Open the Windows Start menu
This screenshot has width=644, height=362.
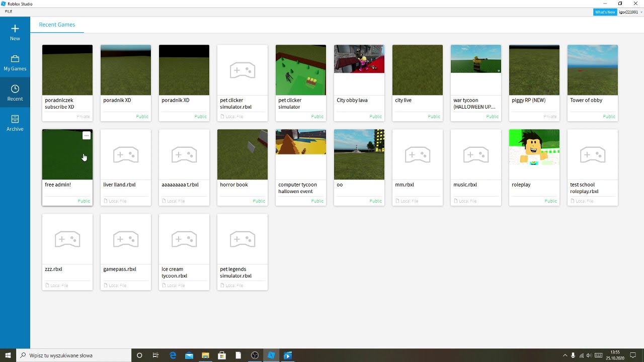point(8,355)
